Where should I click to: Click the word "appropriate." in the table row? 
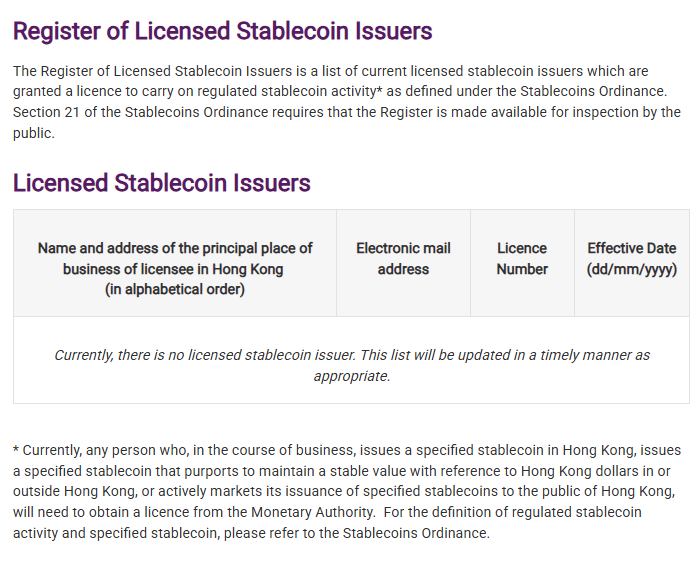click(x=351, y=376)
